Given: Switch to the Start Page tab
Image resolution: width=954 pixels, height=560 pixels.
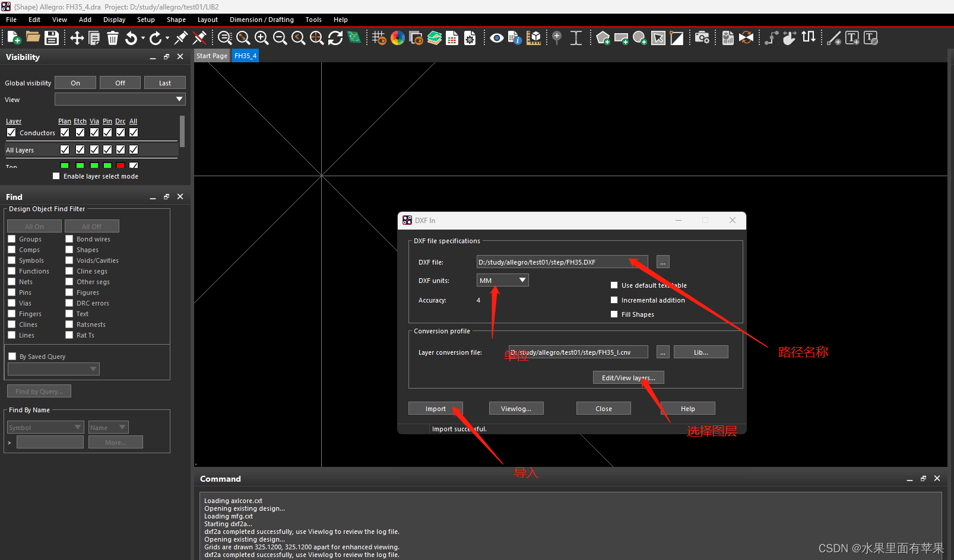Looking at the screenshot, I should tap(212, 56).
